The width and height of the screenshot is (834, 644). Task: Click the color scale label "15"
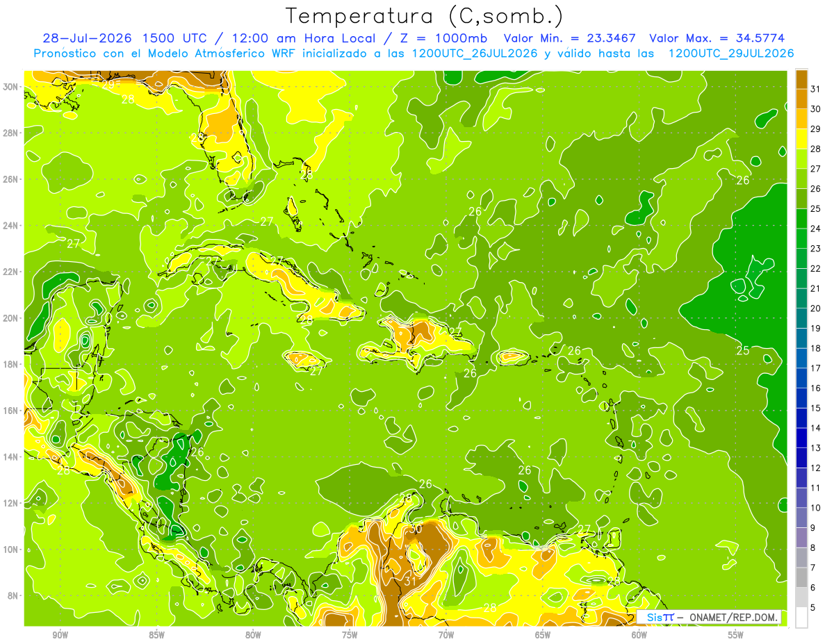coord(816,408)
